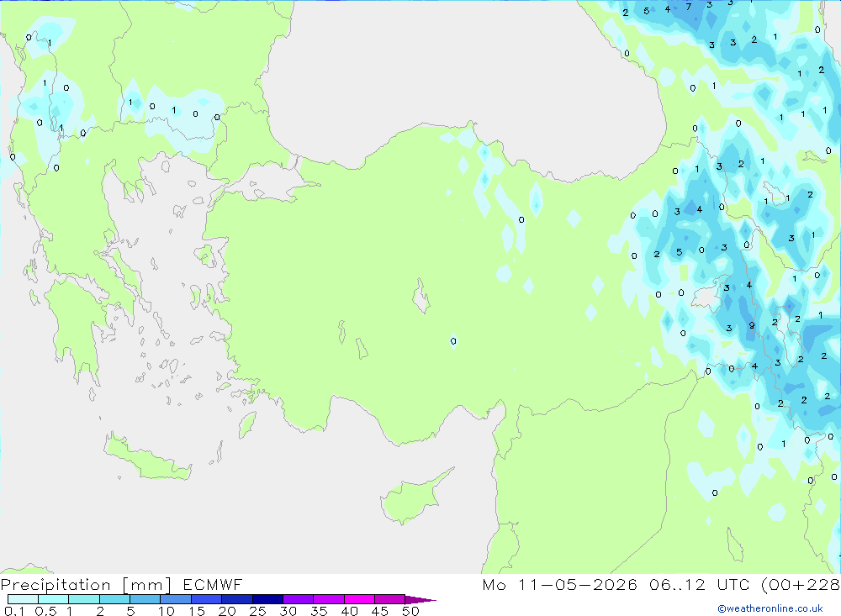Click the '(00+228' forecast offset text
Screen dimensions: 841x616
point(801,584)
